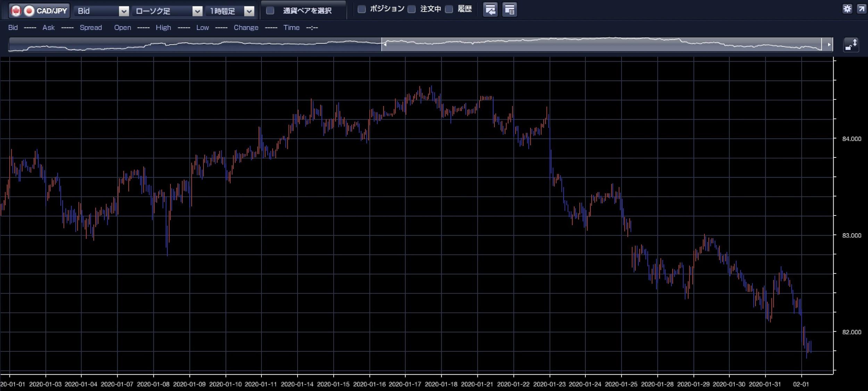Click the Change label in quote bar

[x=246, y=27]
